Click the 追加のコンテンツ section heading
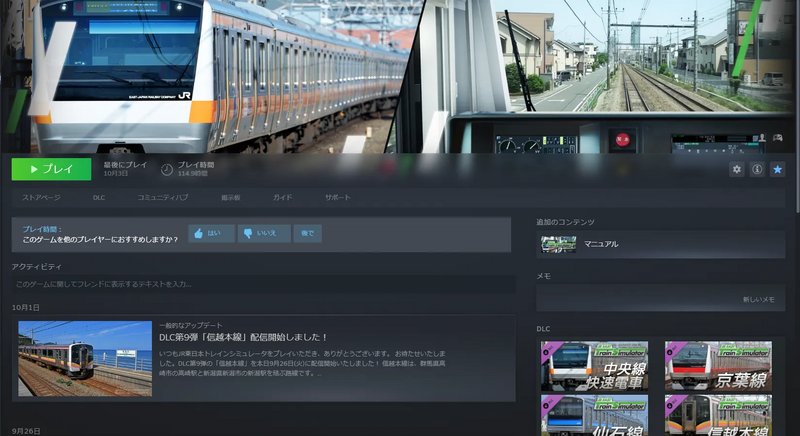The image size is (800, 436). pyautogui.click(x=565, y=222)
